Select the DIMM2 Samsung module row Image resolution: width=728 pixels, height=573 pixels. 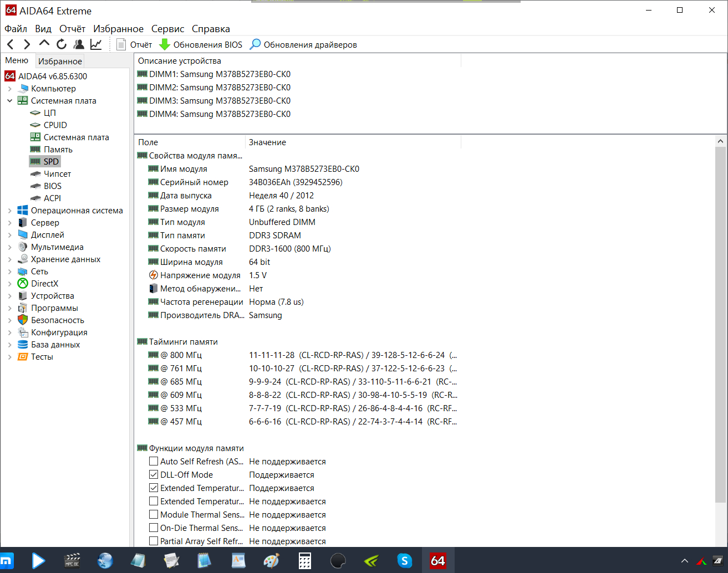pyautogui.click(x=214, y=88)
